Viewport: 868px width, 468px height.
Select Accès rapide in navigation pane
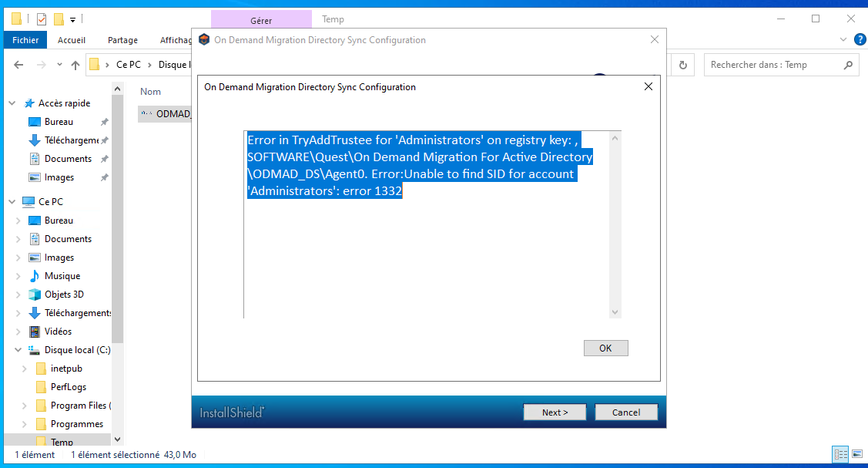point(64,103)
